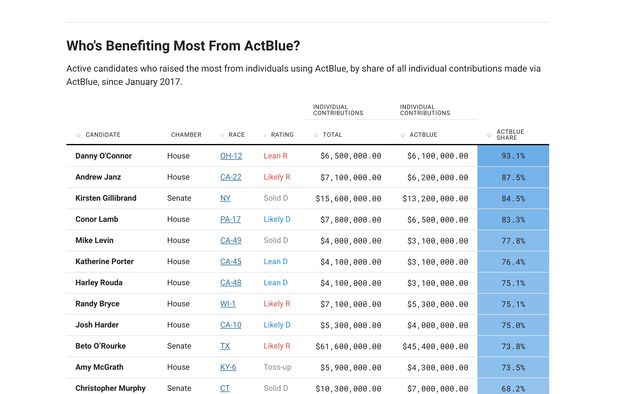This screenshot has width=618, height=394.
Task: Click the Race column sort arrow
Action: [222, 135]
